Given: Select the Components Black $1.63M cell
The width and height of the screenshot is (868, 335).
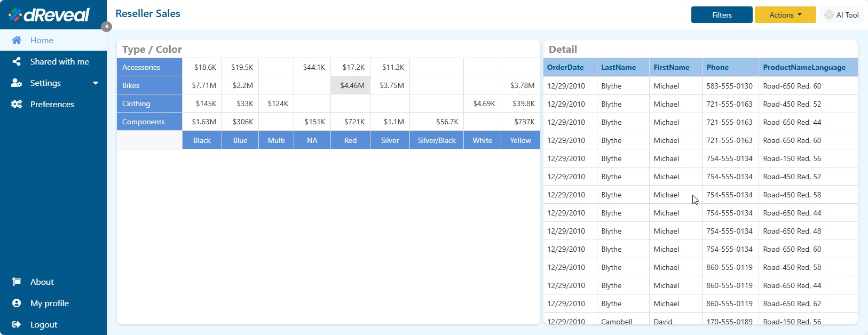Looking at the screenshot, I should coord(202,122).
